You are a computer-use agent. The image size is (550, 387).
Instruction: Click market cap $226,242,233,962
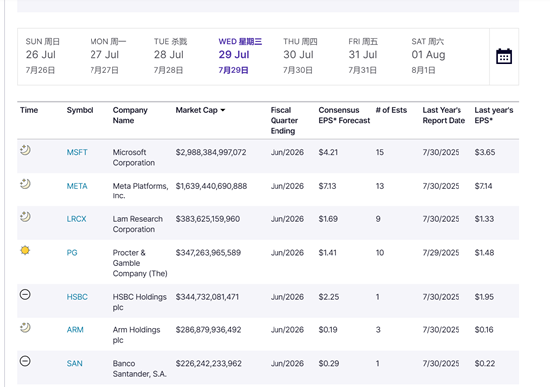208,363
